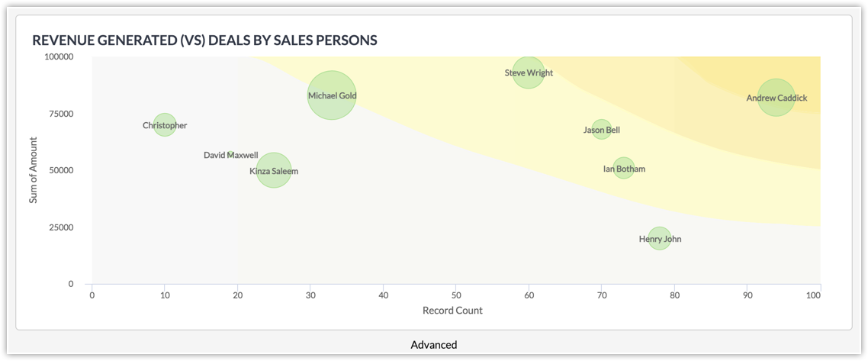Select the Ian Botham data bubble
This screenshot has height=361, width=868.
(624, 168)
